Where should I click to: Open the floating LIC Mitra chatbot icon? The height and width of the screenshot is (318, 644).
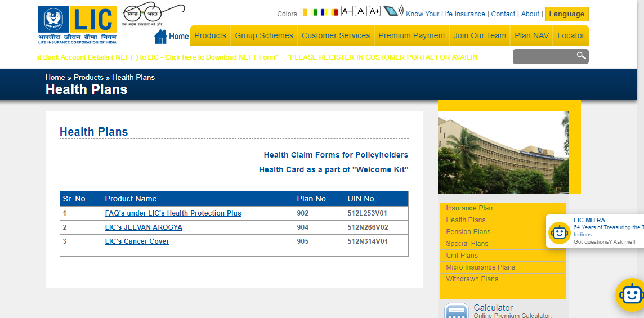click(x=630, y=294)
